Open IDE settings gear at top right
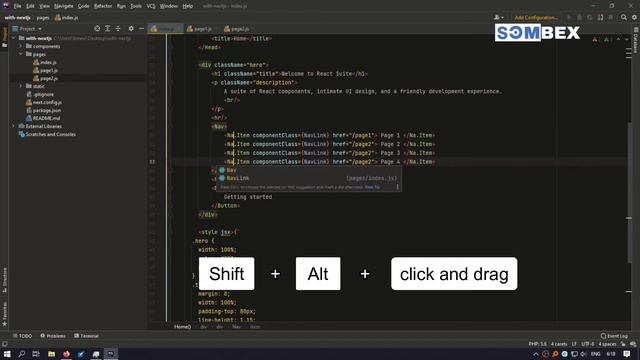Viewport: 640px width, 360px height. click(634, 18)
